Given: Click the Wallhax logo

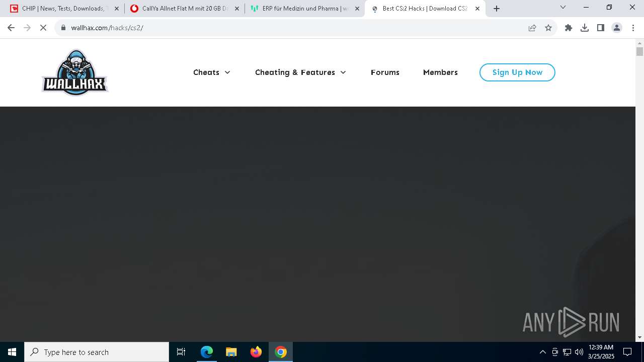Looking at the screenshot, I should [75, 72].
